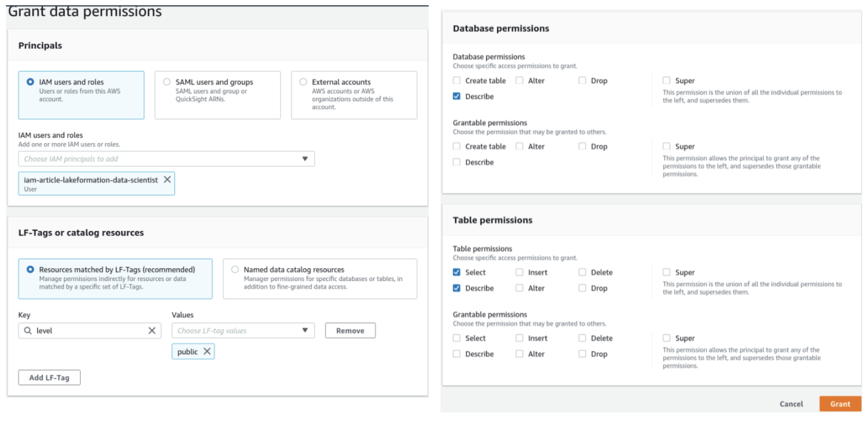This screenshot has width=868, height=426.
Task: Remove the public tag value via X
Action: coord(207,351)
